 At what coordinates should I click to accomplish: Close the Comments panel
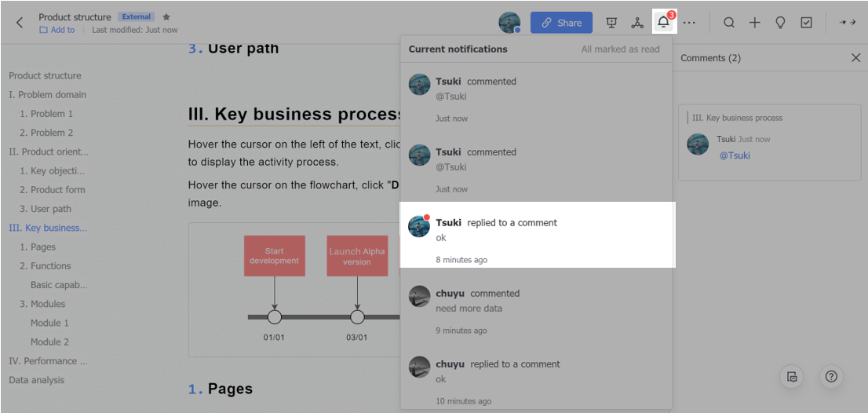pyautogui.click(x=855, y=58)
